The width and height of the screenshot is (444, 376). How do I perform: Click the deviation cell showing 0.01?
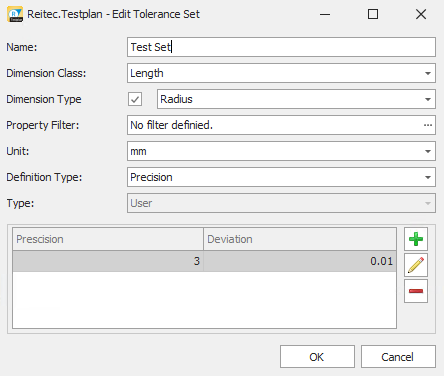(x=300, y=261)
